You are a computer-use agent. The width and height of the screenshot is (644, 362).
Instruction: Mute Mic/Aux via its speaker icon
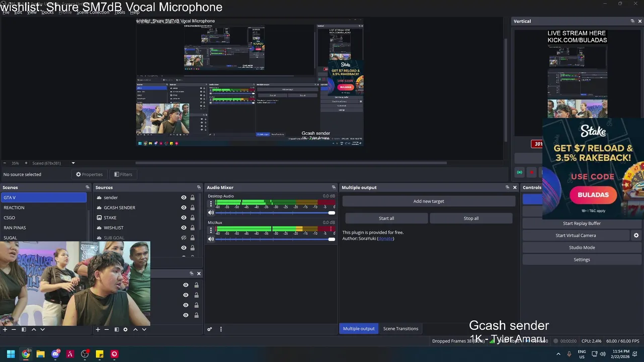[211, 239]
